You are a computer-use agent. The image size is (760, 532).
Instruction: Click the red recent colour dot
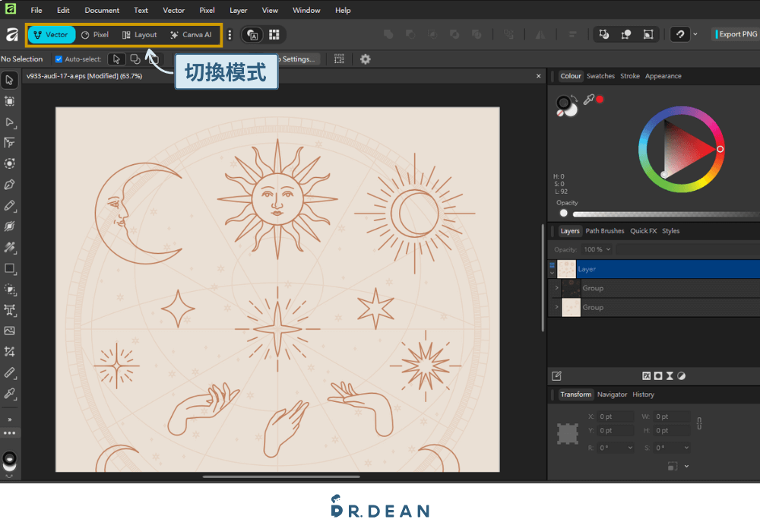(x=600, y=100)
